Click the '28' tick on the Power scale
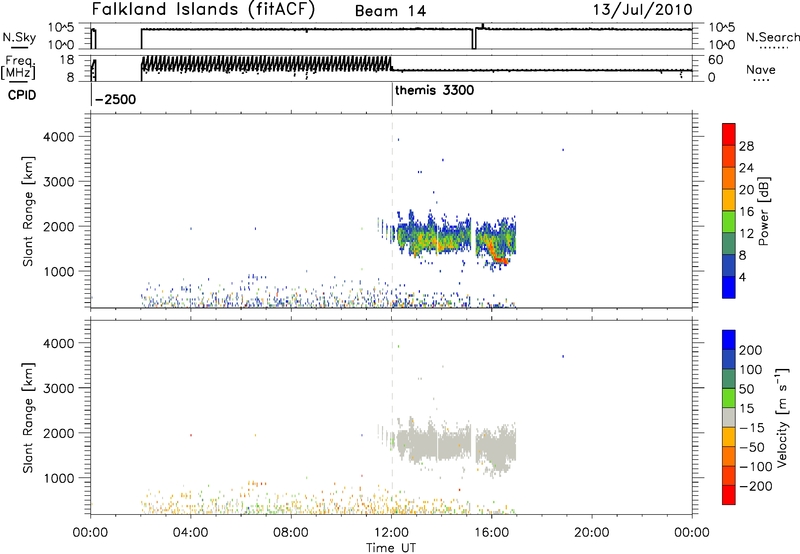 [746, 146]
